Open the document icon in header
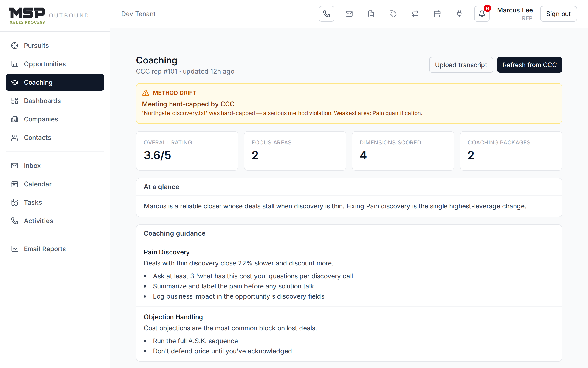Screen dimensions: 588x368 (371, 14)
